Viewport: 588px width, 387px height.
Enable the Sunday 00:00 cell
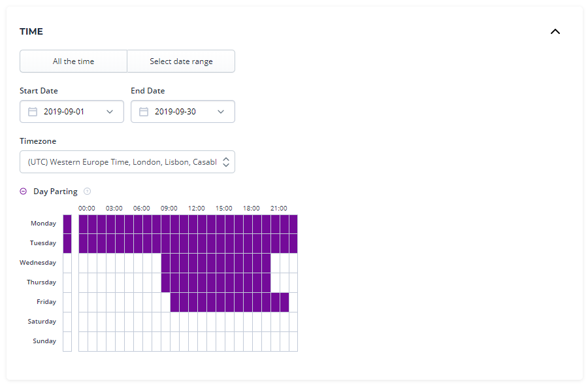point(82,341)
